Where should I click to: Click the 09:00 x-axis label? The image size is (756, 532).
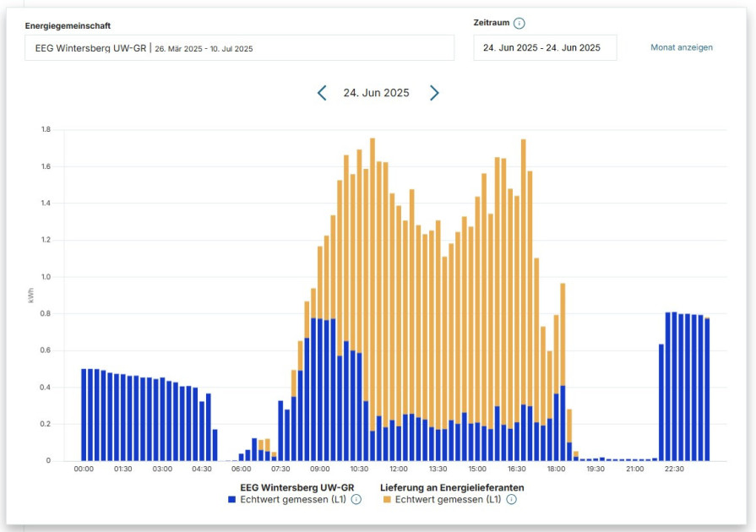pyautogui.click(x=319, y=469)
